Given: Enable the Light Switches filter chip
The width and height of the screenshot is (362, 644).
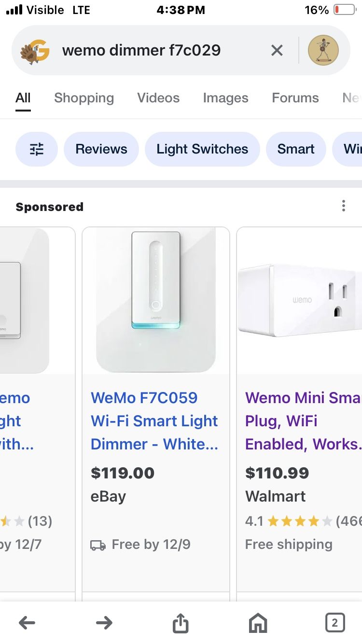Looking at the screenshot, I should tap(202, 149).
